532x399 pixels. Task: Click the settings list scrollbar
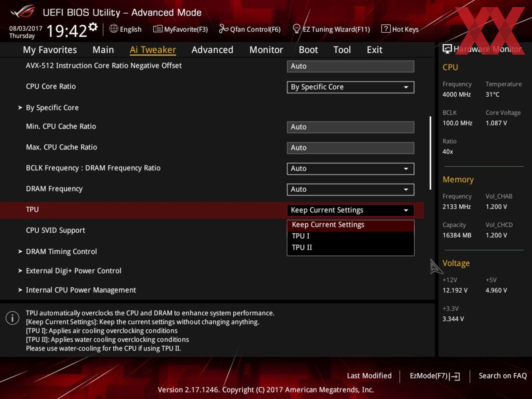(x=430, y=153)
